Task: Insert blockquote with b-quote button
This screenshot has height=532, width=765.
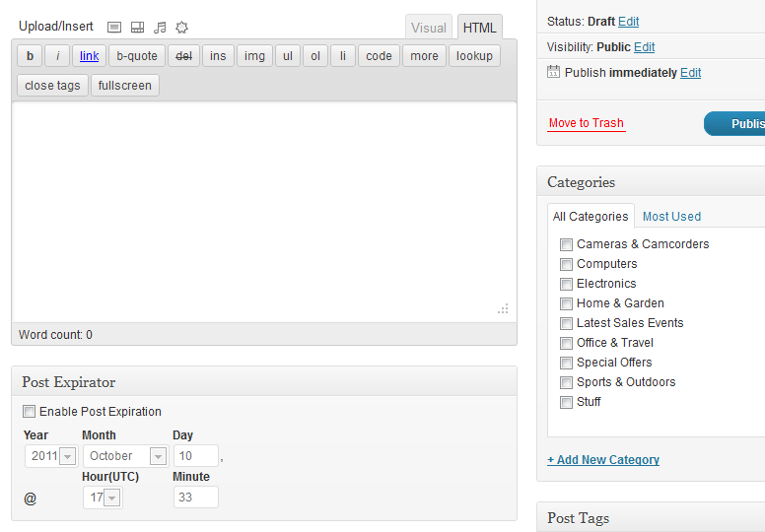Action: [137, 56]
